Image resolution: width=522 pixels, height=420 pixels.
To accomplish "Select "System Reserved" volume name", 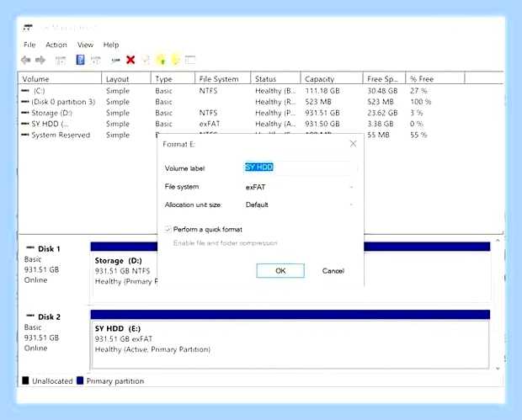I will point(61,135).
